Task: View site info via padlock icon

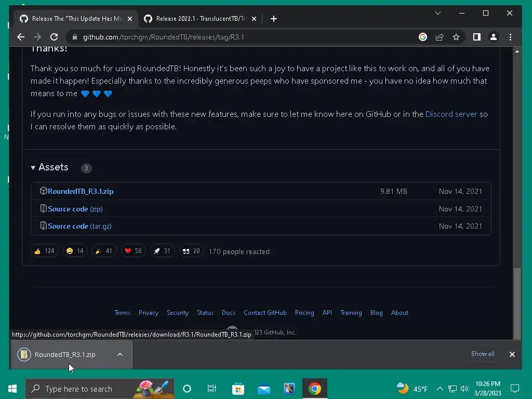Action: point(75,37)
